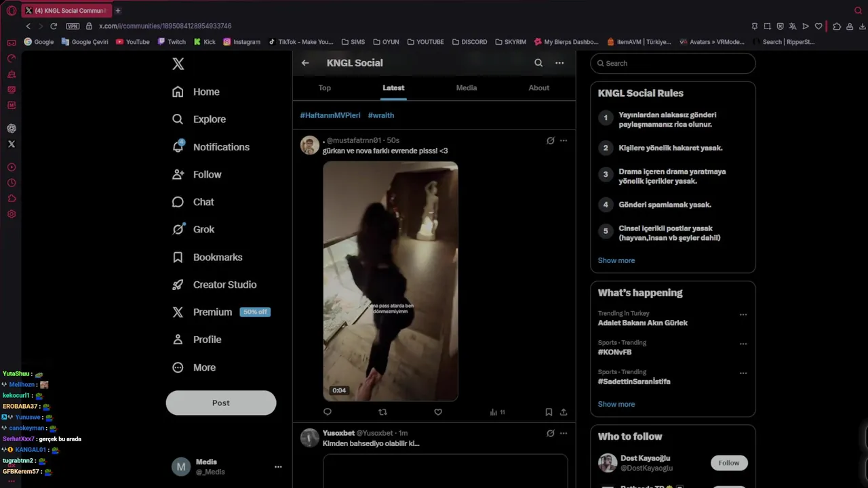This screenshot has width=868, height=488.
Task: Click Grok icon on Yusoxbet's post
Action: (551, 433)
